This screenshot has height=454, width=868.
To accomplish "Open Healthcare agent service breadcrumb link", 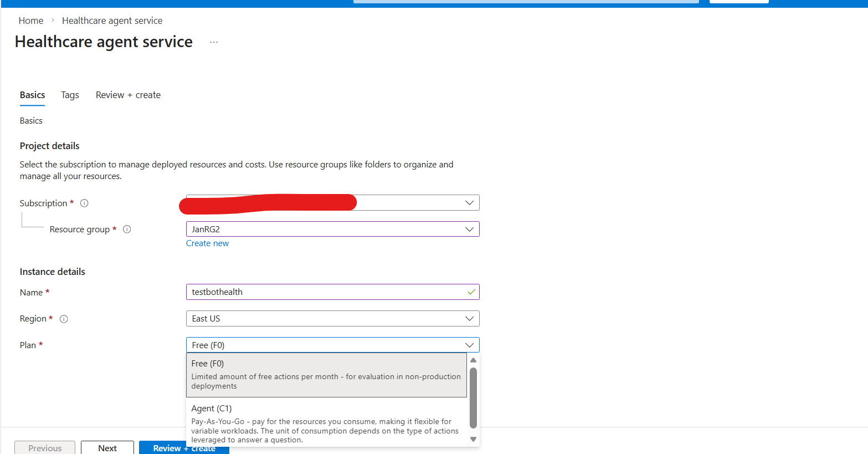I will 112,21.
